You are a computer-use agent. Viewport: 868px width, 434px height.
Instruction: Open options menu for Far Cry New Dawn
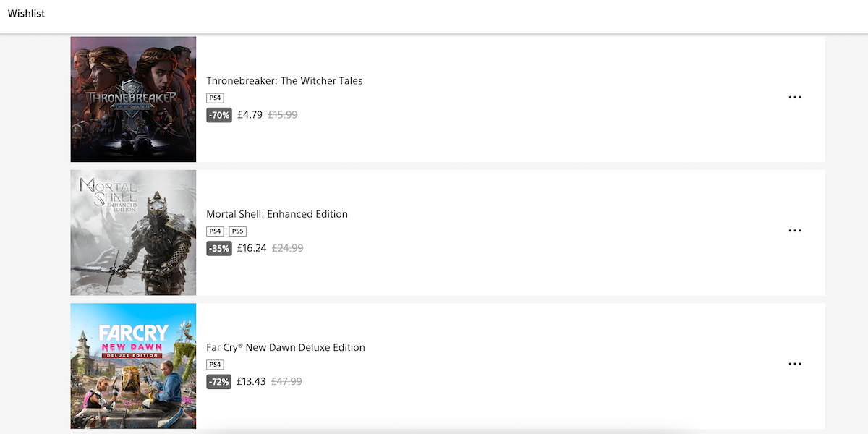(x=795, y=364)
